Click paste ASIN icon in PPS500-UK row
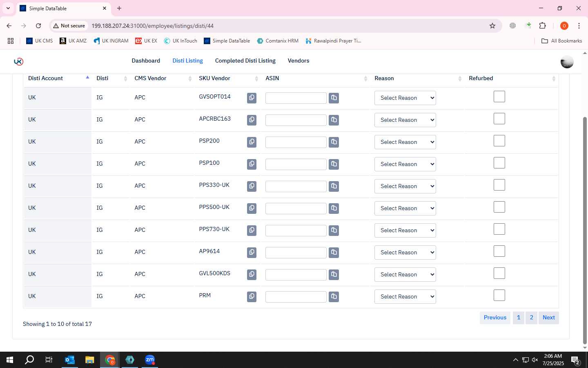This screenshot has width=588, height=368. point(334,208)
